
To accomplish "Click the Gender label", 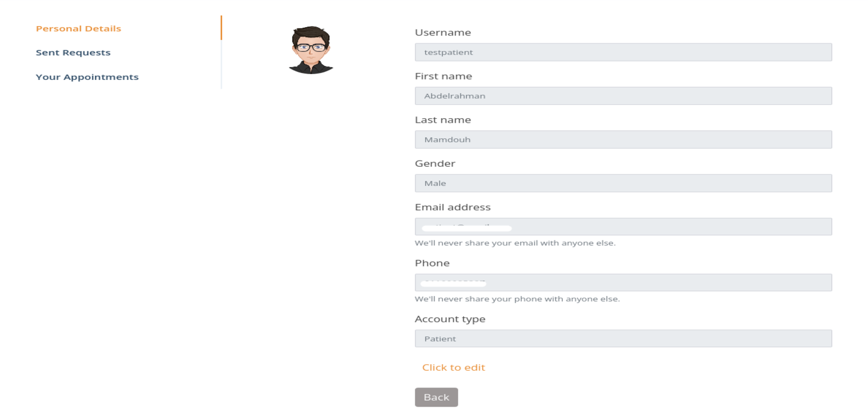I will coord(435,163).
